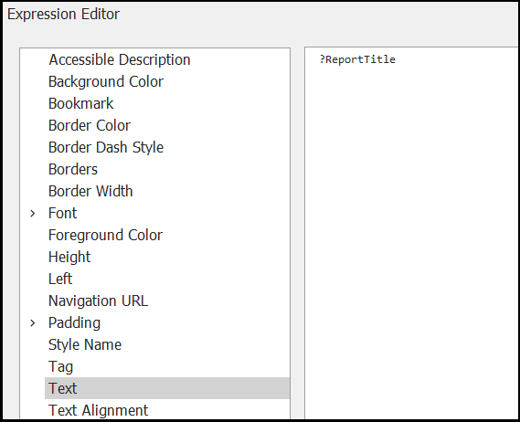This screenshot has width=520, height=422.
Task: Select the Accessible Description property
Action: (119, 60)
